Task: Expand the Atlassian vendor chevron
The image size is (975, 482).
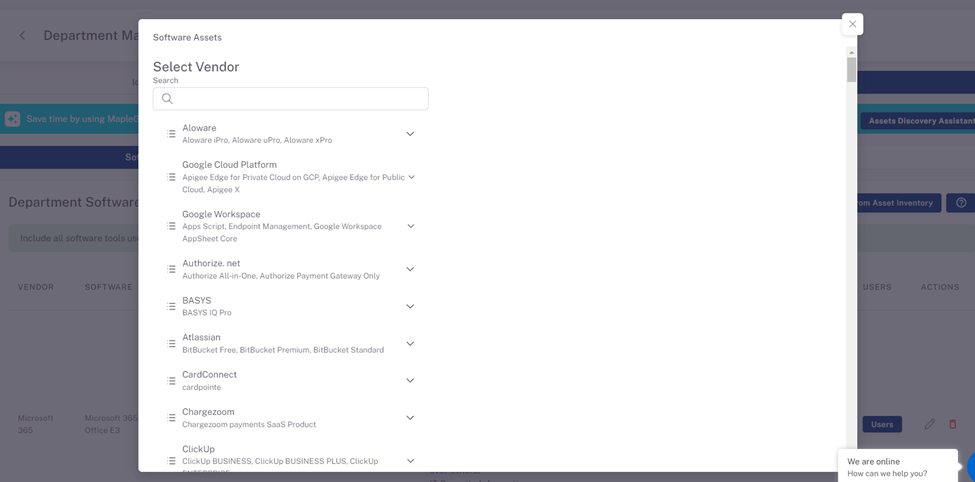Action: tap(410, 343)
